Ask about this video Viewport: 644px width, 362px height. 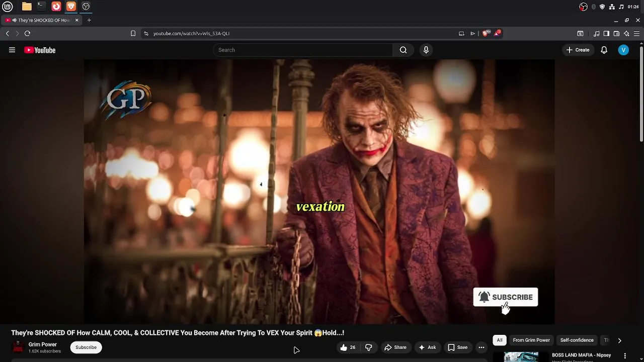[427, 347]
